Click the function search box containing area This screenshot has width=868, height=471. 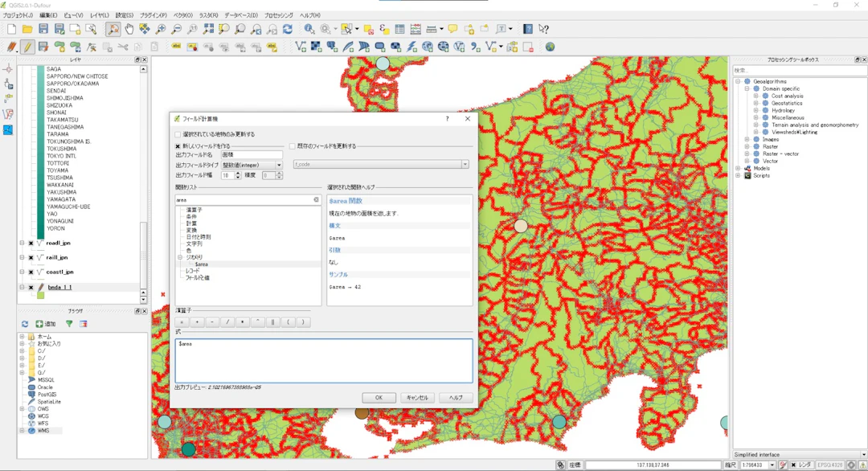[x=248, y=200]
